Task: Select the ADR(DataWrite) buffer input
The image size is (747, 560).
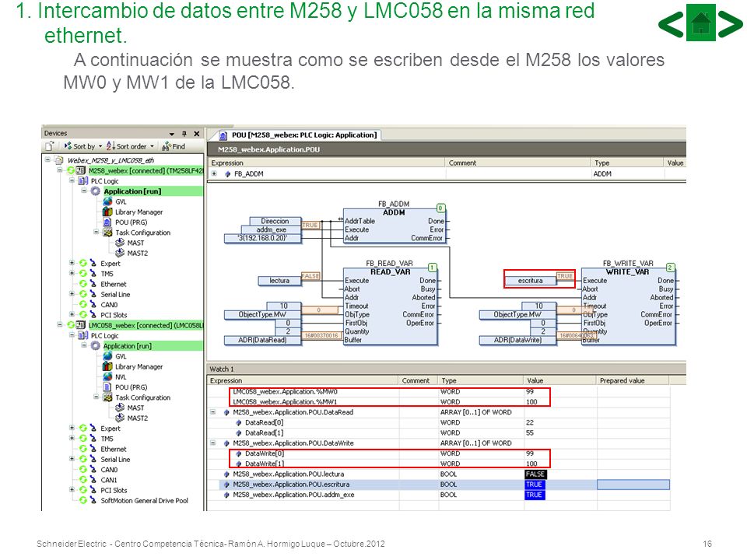Action: pyautogui.click(x=517, y=340)
